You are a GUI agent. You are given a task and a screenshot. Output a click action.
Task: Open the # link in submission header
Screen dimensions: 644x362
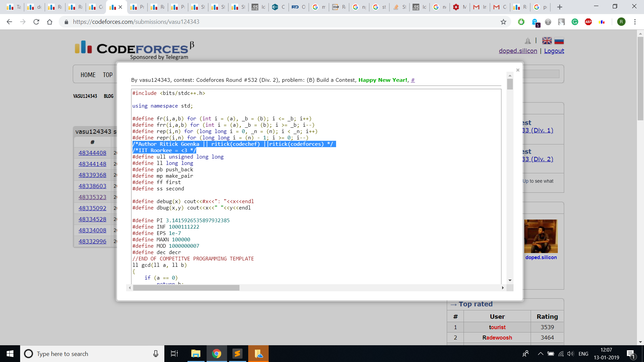[413, 80]
